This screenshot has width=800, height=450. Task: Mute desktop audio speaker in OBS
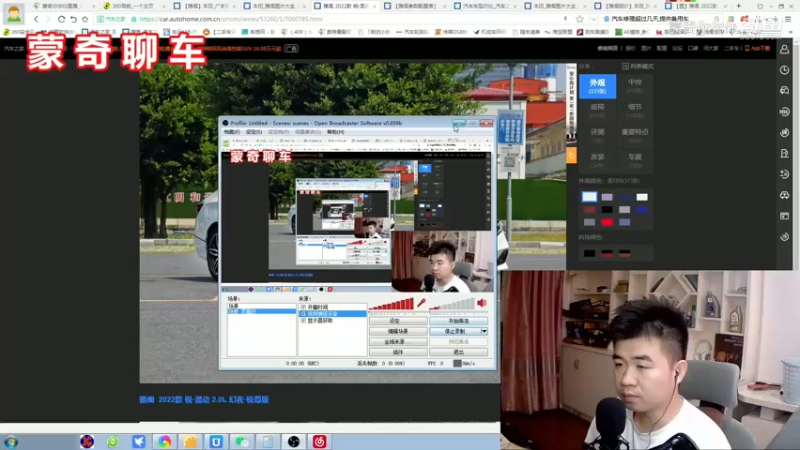(482, 303)
